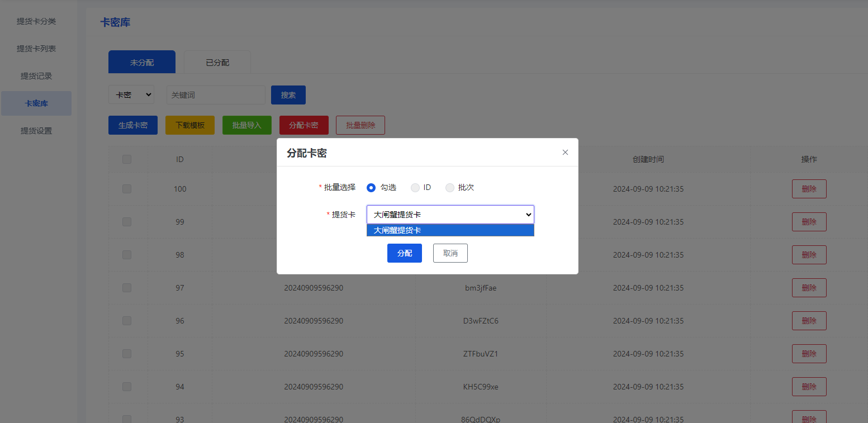Viewport: 868px width, 423px height.
Task: Select the 勾选 radio button
Action: pyautogui.click(x=371, y=187)
